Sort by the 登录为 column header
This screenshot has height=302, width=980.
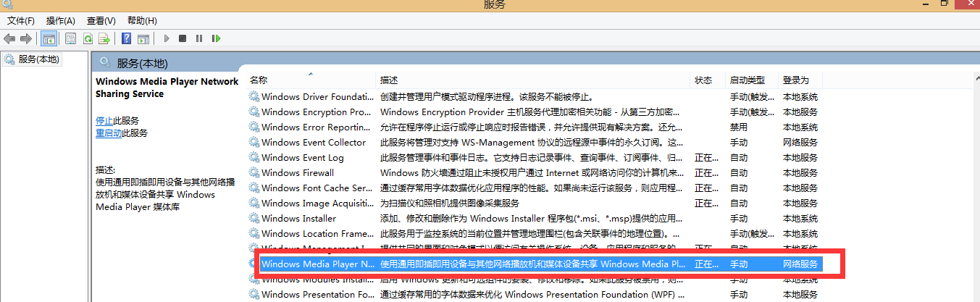795,80
